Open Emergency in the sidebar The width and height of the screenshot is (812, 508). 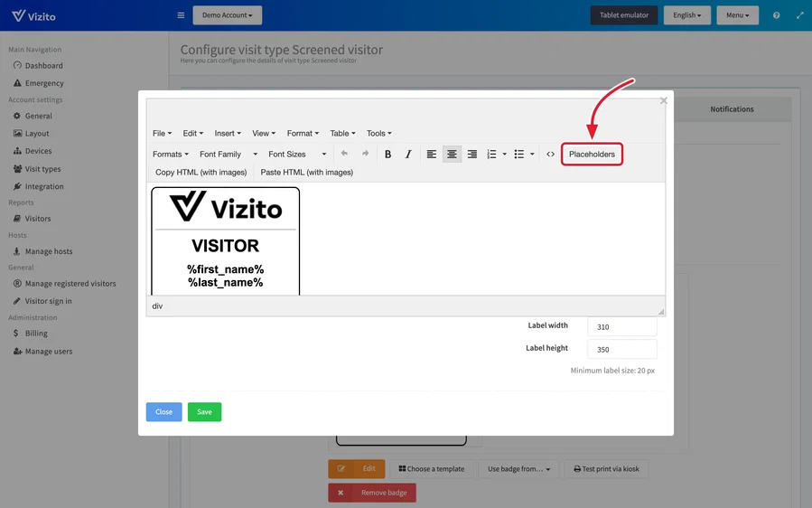pyautogui.click(x=44, y=83)
